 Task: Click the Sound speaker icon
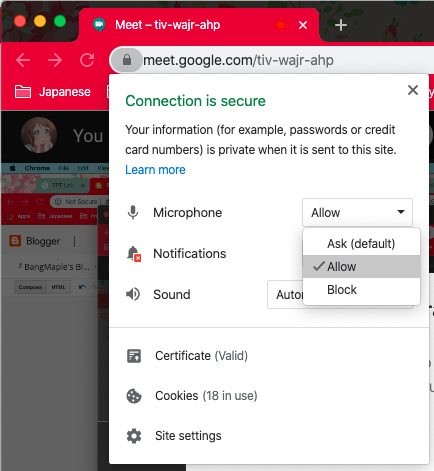point(133,294)
